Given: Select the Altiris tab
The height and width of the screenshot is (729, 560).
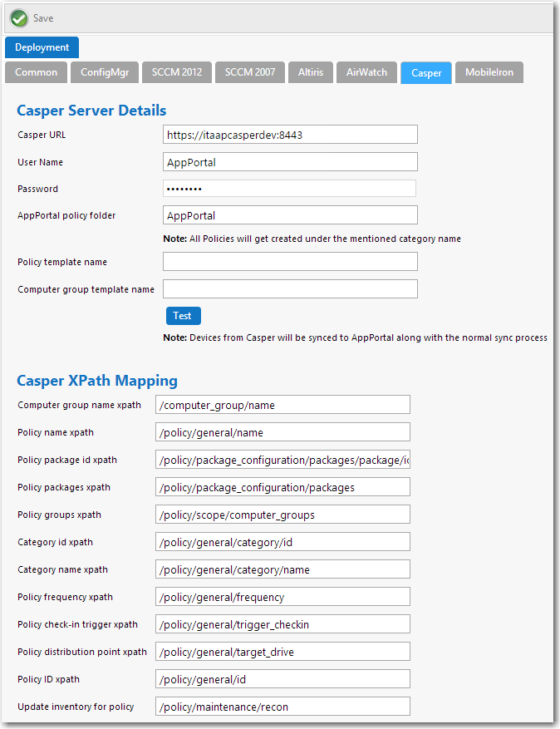Looking at the screenshot, I should pos(311,72).
